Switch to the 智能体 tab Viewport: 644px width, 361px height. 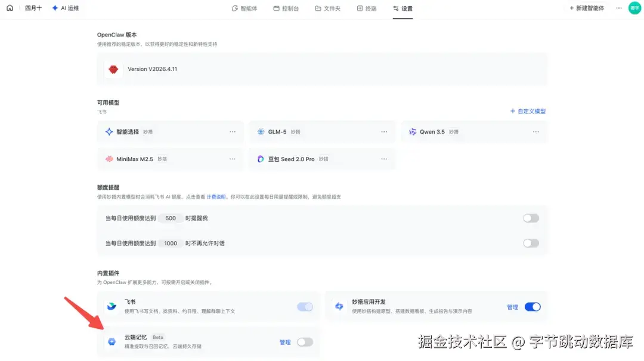pyautogui.click(x=244, y=8)
